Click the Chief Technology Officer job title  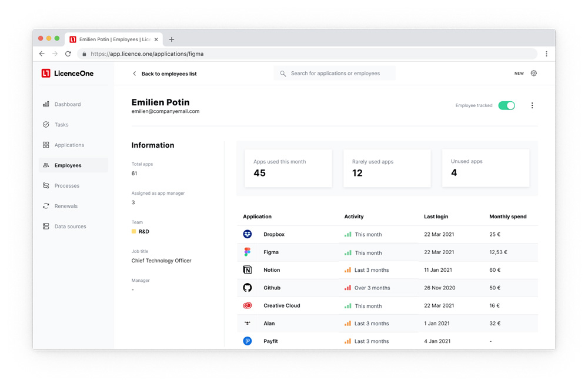click(161, 260)
